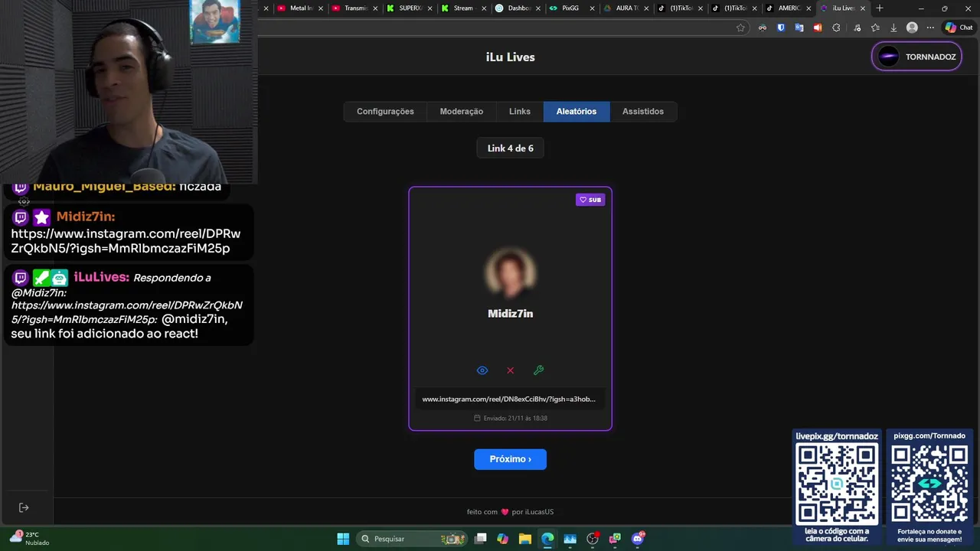Click the weather widget showing 23°C
Screen dimensions: 980x551
tap(29, 539)
